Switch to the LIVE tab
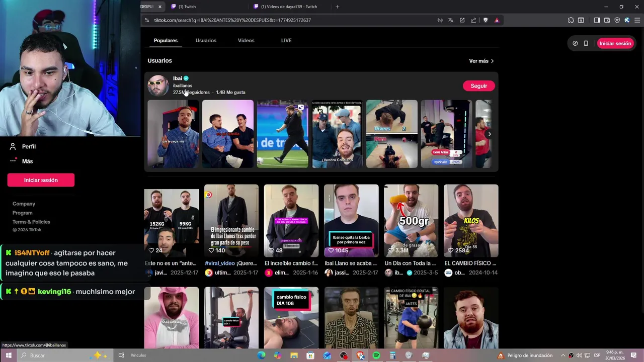This screenshot has width=644, height=362. click(x=286, y=40)
